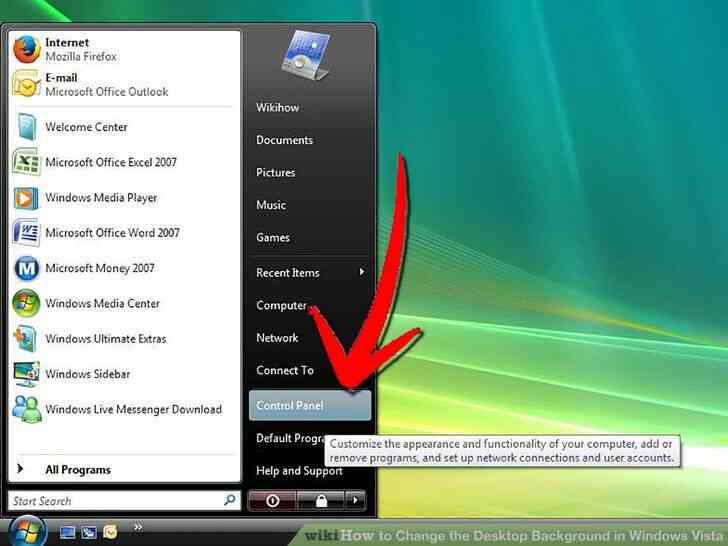The width and height of the screenshot is (728, 546).
Task: Click the Windows Sidebar icon
Action: (x=26, y=374)
